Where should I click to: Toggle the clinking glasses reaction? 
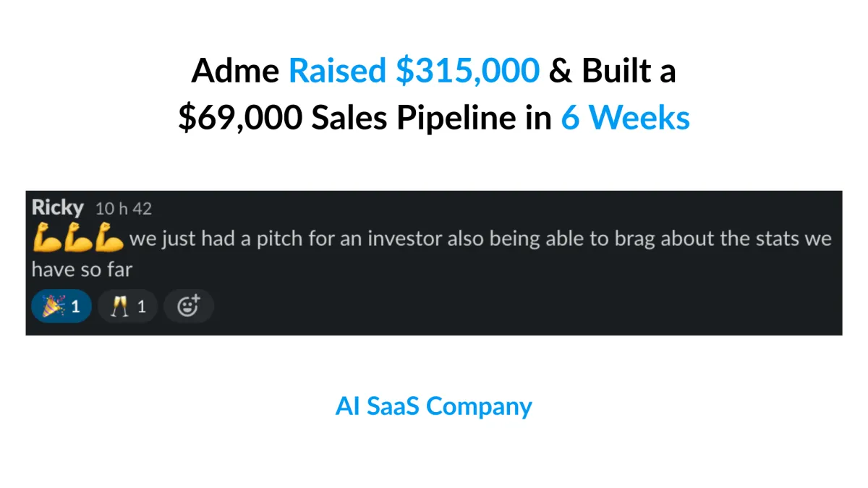127,307
